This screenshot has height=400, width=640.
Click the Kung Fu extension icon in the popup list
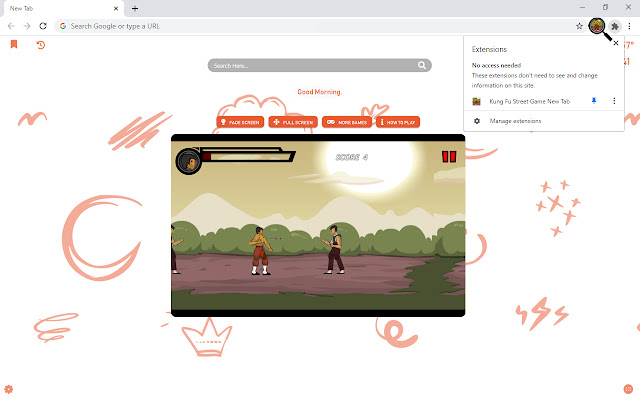click(x=476, y=101)
